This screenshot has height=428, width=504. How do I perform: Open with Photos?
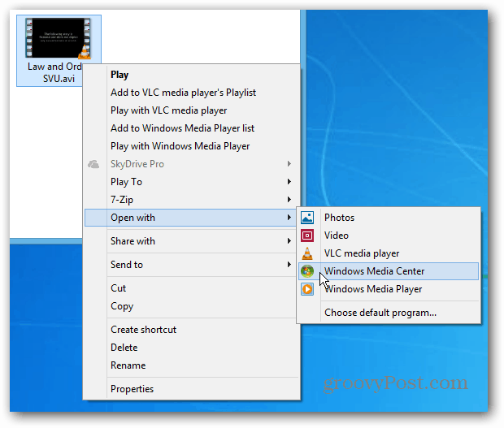click(389, 218)
